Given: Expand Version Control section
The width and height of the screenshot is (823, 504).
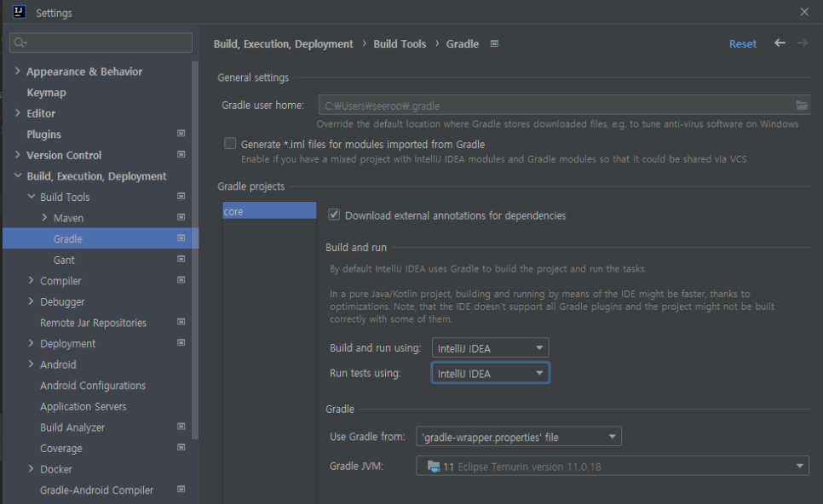Looking at the screenshot, I should [x=18, y=155].
